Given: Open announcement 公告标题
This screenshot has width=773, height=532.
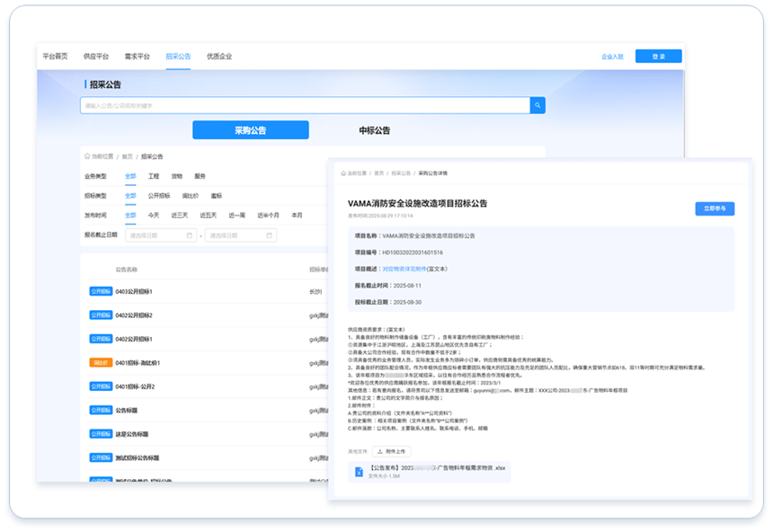Looking at the screenshot, I should pos(127,410).
